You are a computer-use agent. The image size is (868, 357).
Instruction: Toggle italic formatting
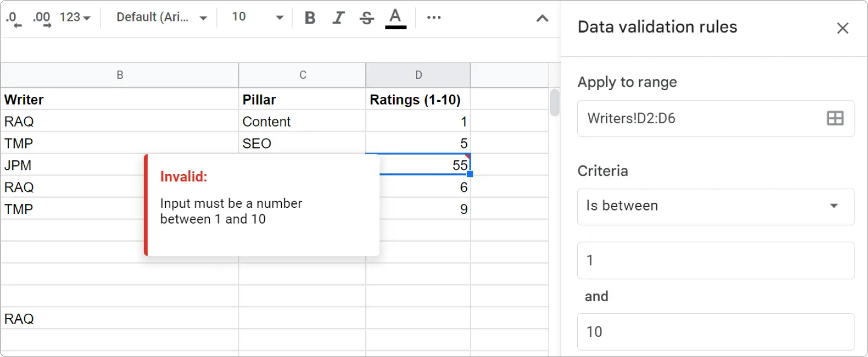[338, 17]
